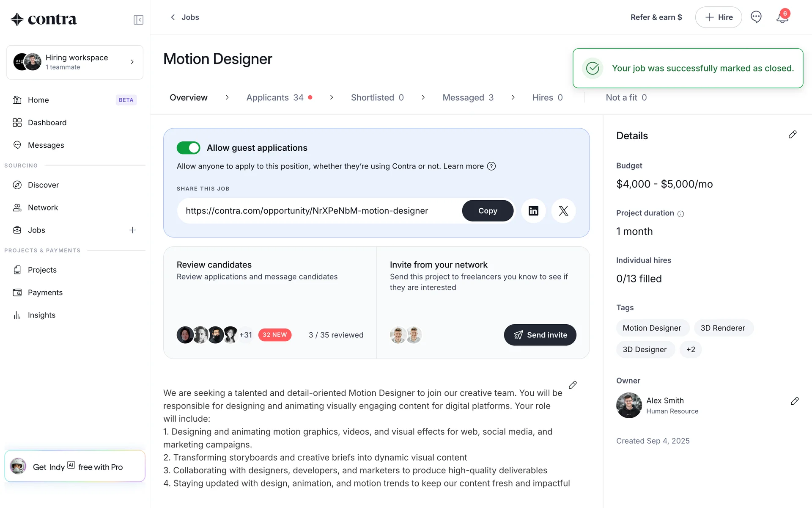Edit the job owner Alex Smith

(795, 401)
